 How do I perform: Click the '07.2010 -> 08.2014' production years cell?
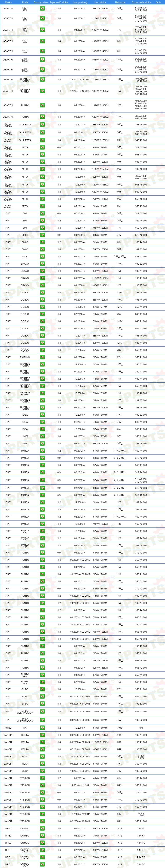click(x=80, y=749)
